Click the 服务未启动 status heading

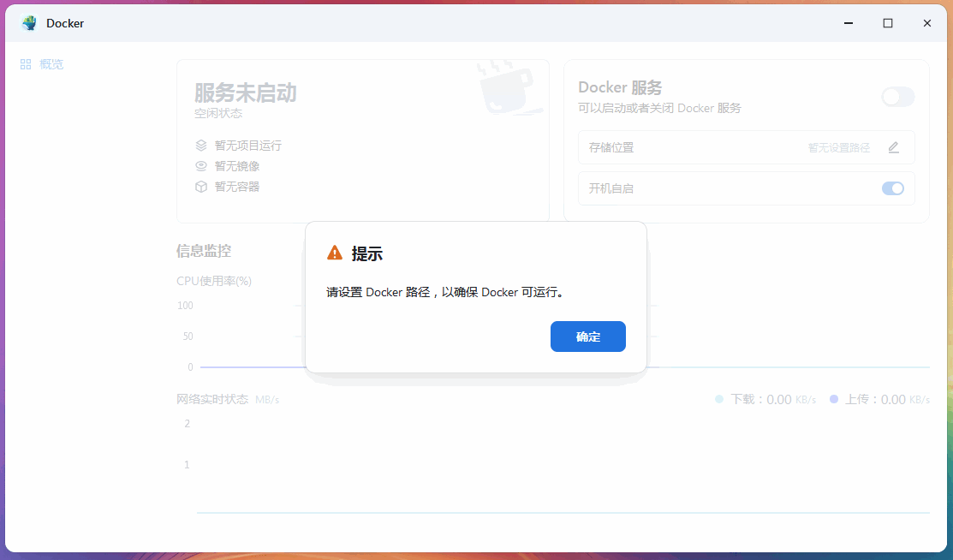tap(246, 93)
